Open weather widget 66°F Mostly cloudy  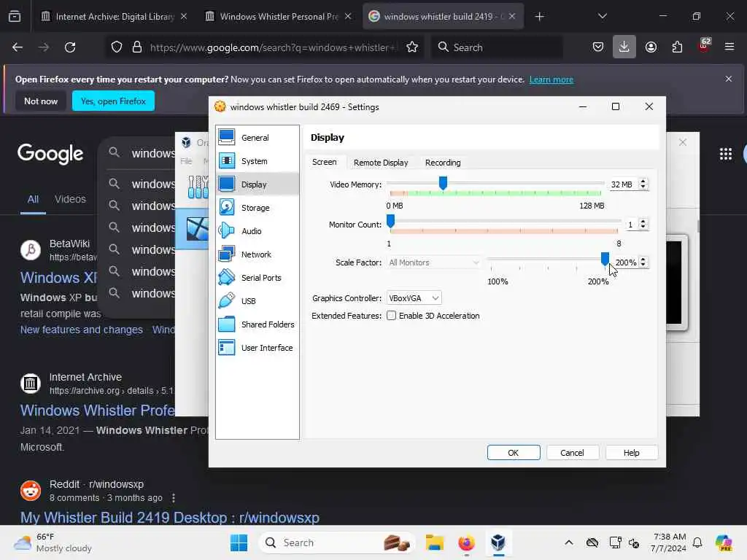[x=53, y=542]
